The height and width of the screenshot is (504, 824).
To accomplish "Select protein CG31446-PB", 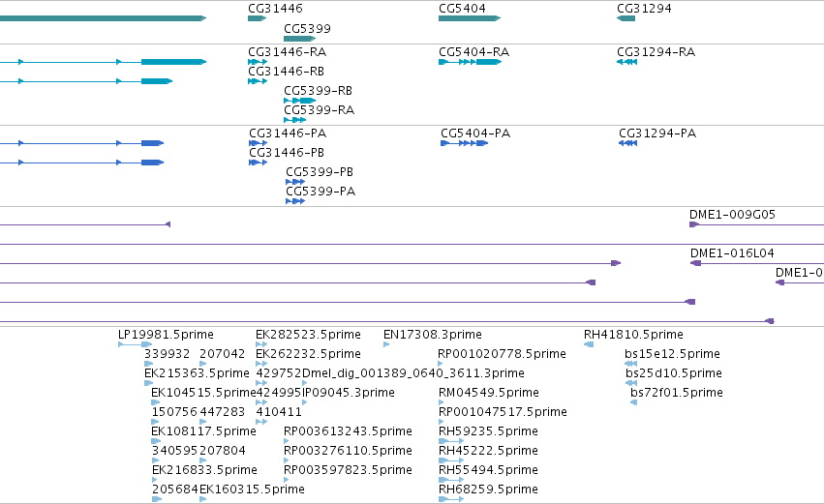I will coord(287,153).
